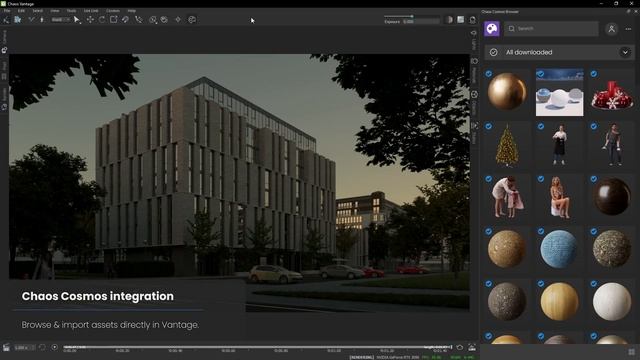Open the Cosmos user account icon

pyautogui.click(x=611, y=29)
